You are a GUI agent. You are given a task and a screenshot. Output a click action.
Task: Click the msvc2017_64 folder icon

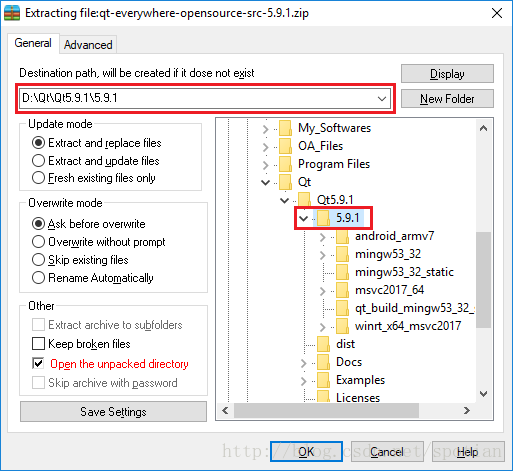[342, 290]
